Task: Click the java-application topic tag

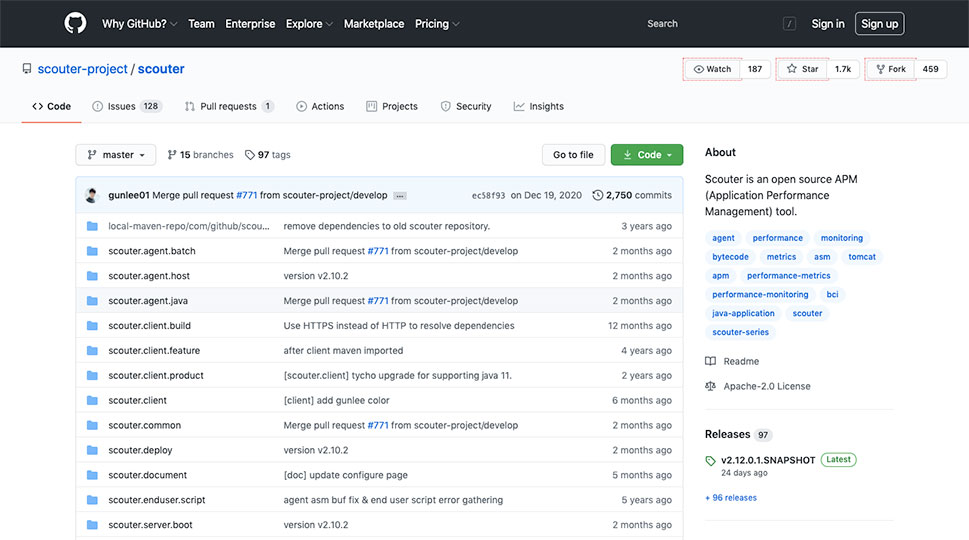Action: click(743, 313)
